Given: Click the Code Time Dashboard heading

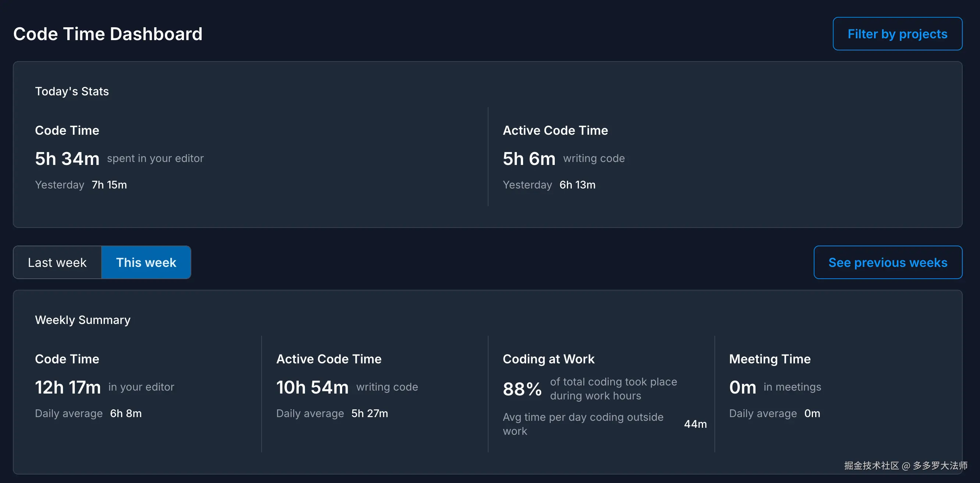Looking at the screenshot, I should (x=108, y=34).
